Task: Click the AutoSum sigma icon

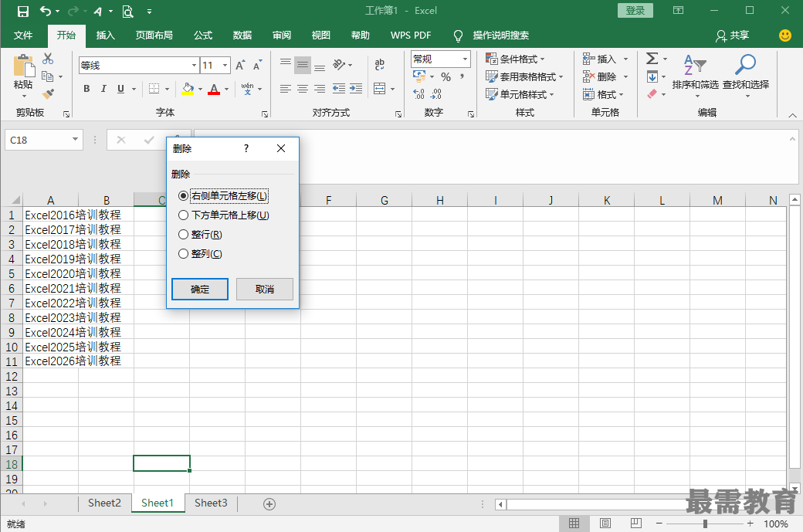Action: [652, 59]
